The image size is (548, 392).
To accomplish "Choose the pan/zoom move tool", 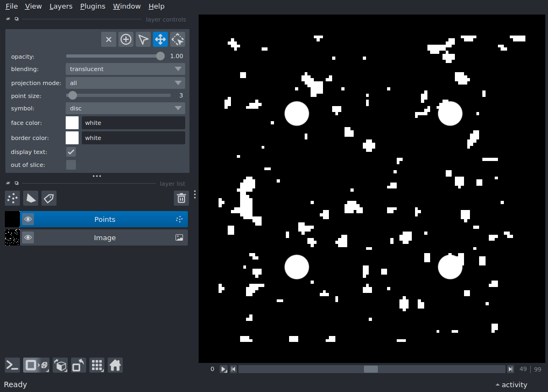I will (x=160, y=39).
